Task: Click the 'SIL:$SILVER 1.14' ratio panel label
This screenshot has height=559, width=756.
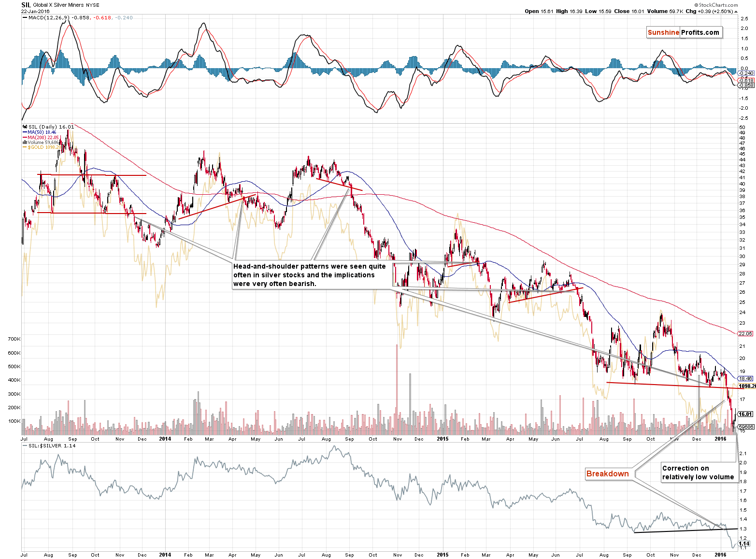Action: (x=52, y=446)
